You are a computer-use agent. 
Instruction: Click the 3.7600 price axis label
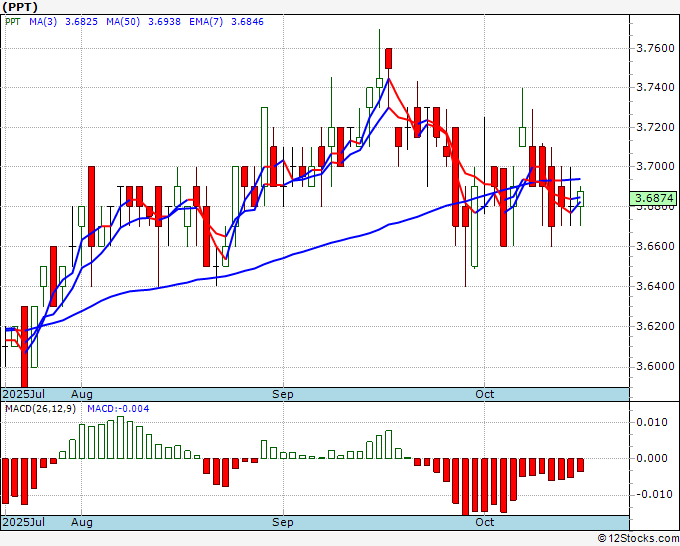point(655,48)
